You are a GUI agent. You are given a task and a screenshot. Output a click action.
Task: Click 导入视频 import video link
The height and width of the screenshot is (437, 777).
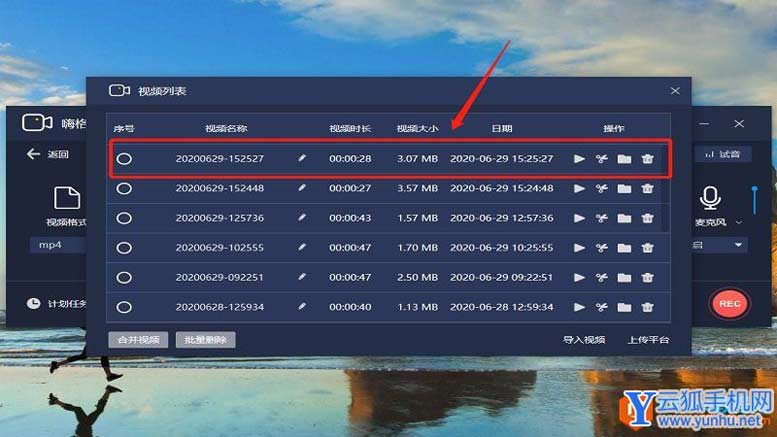pyautogui.click(x=584, y=340)
